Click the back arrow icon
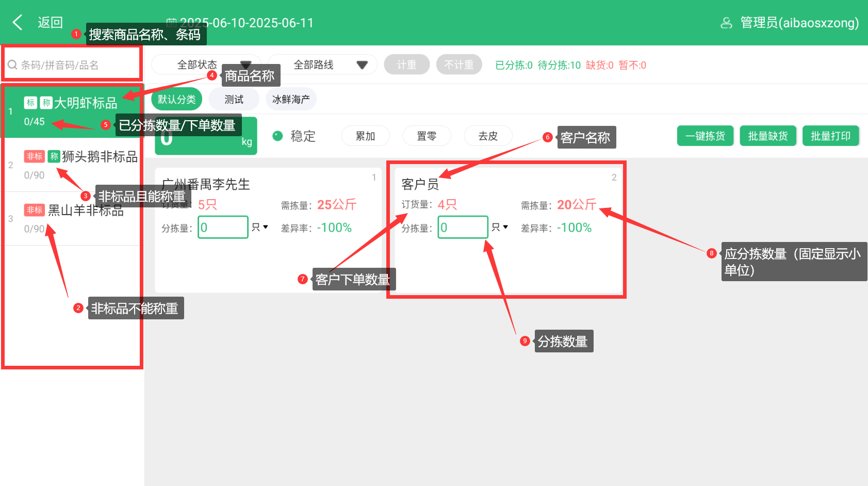 [18, 22]
